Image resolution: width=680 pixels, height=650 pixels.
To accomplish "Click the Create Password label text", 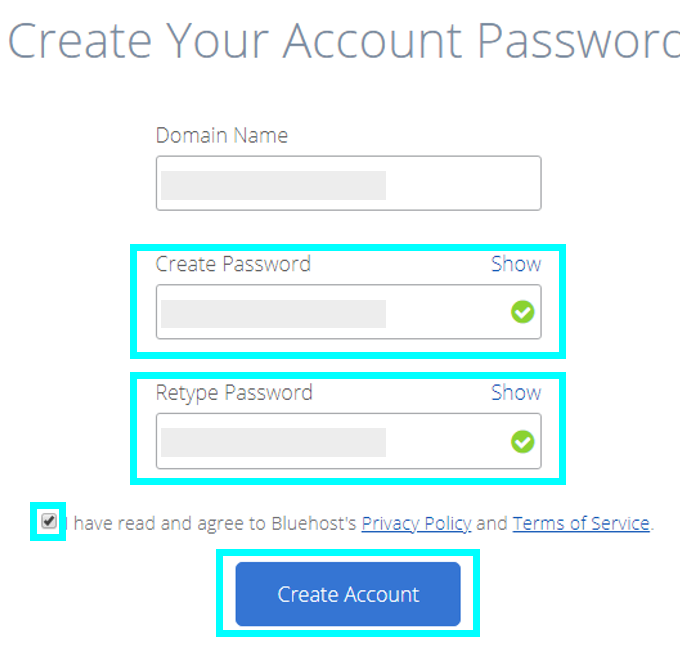I will tap(233, 264).
